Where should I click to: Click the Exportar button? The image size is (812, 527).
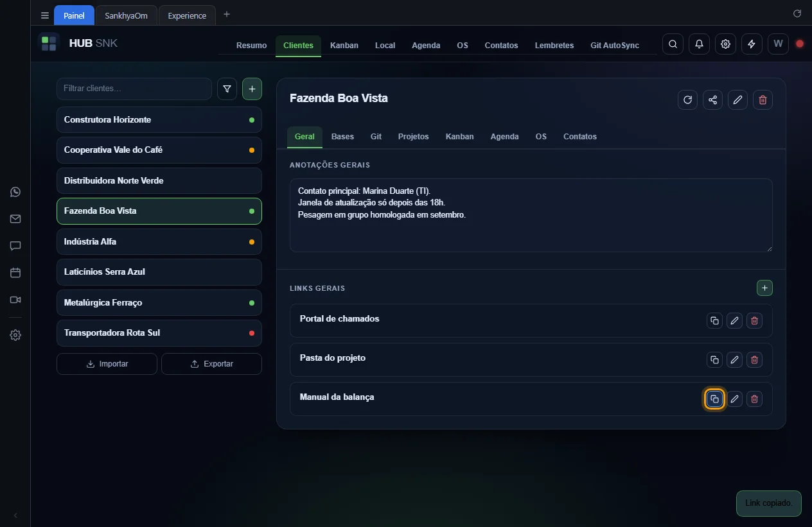click(211, 364)
